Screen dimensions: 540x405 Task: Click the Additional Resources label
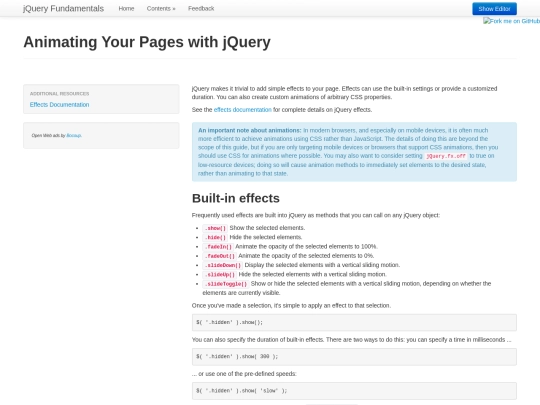(x=59, y=94)
